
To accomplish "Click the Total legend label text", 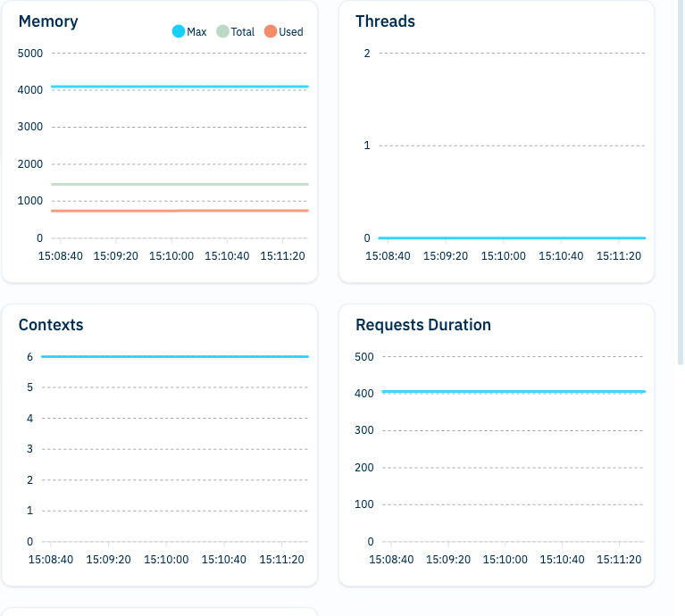I will (x=243, y=32).
